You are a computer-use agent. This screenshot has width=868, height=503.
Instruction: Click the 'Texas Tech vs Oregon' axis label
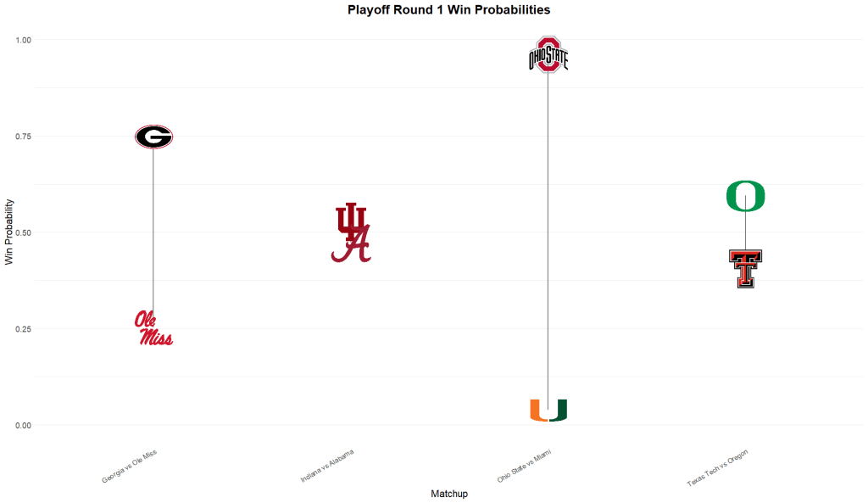coord(717,467)
